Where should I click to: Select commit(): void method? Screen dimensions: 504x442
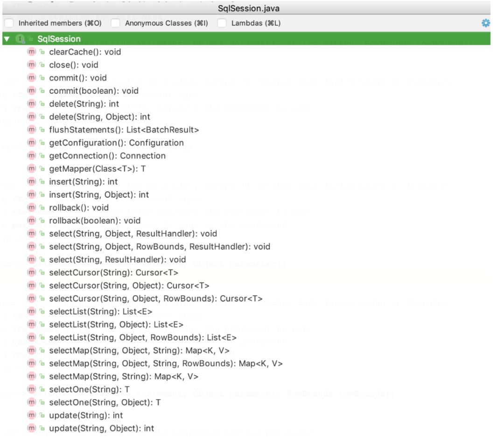pos(78,78)
